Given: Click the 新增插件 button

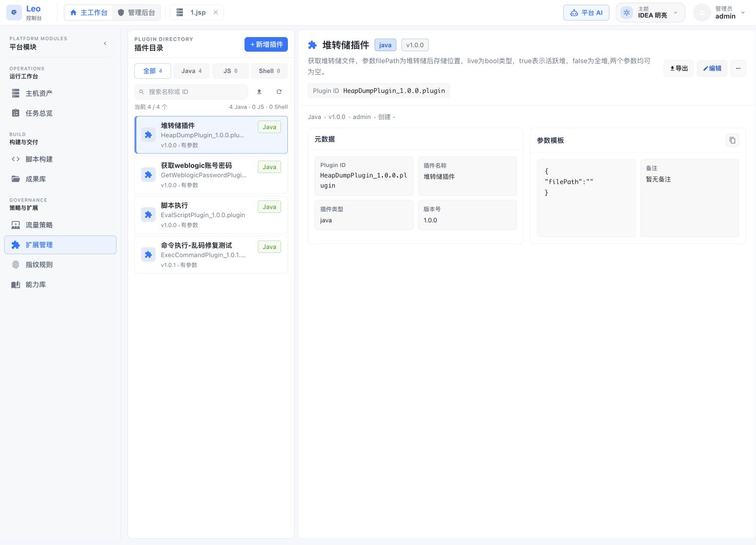Looking at the screenshot, I should (266, 44).
